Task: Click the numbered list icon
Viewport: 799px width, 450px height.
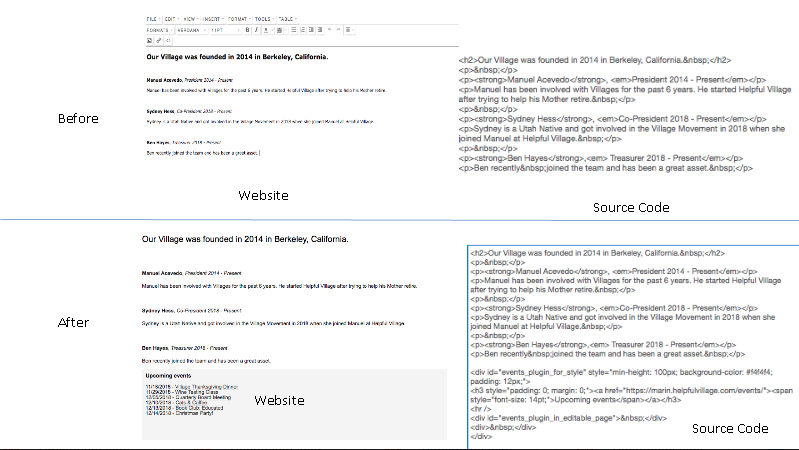Action: [302, 30]
